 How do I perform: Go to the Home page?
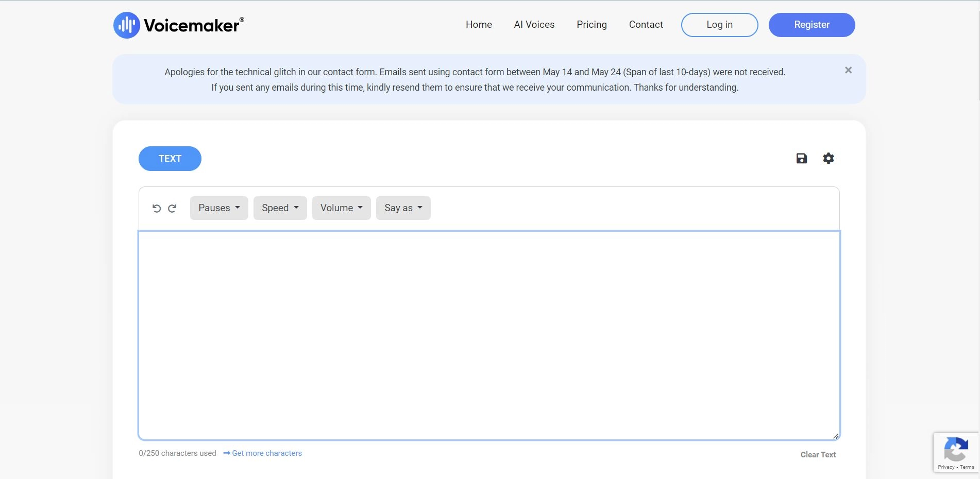coord(479,25)
